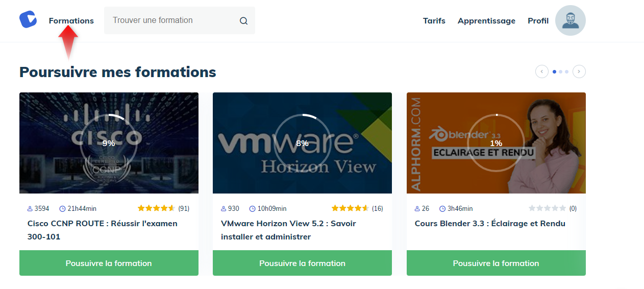Click the (0) review count
Image resolution: width=644 pixels, height=289 pixels.
click(x=573, y=209)
